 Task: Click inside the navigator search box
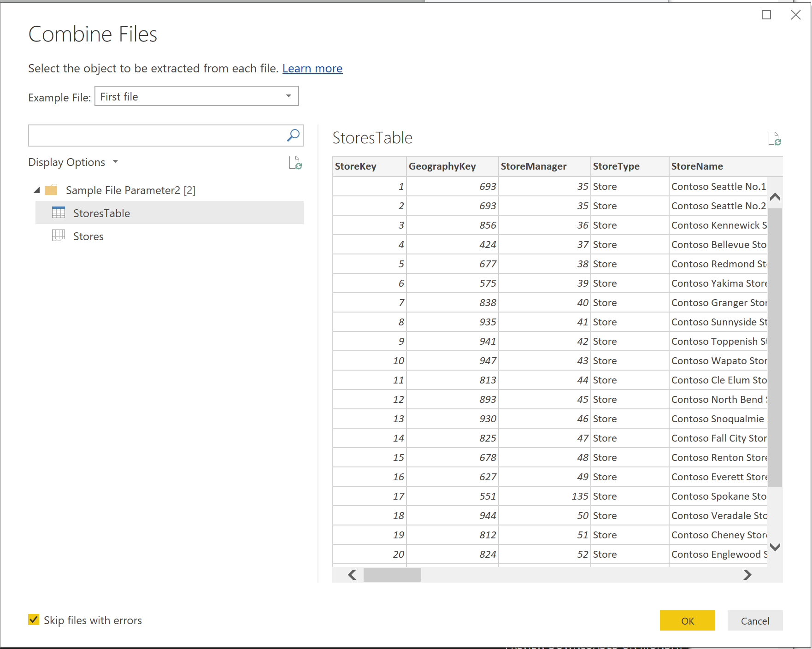(x=157, y=136)
